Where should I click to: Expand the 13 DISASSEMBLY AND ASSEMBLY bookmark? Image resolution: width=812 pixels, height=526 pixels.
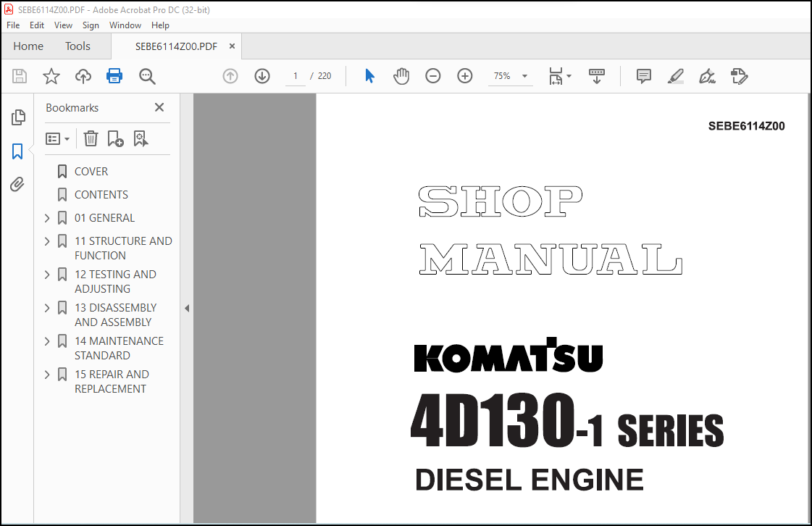coord(47,308)
